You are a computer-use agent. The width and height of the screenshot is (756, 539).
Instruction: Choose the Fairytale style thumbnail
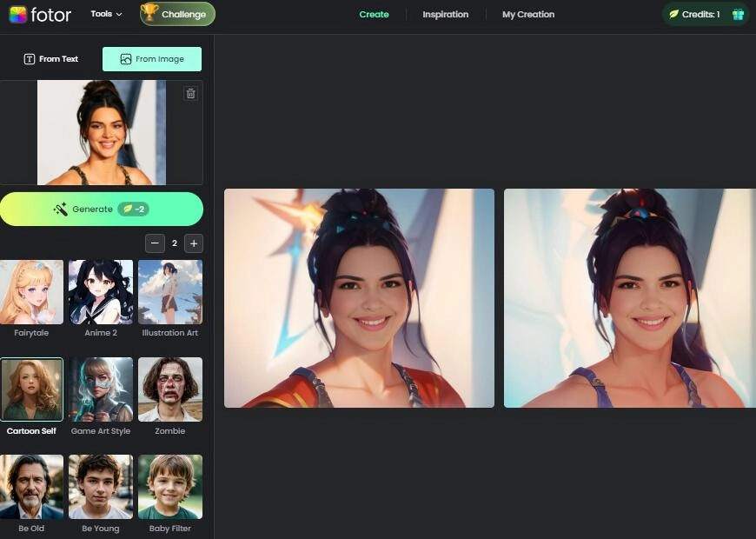click(32, 292)
